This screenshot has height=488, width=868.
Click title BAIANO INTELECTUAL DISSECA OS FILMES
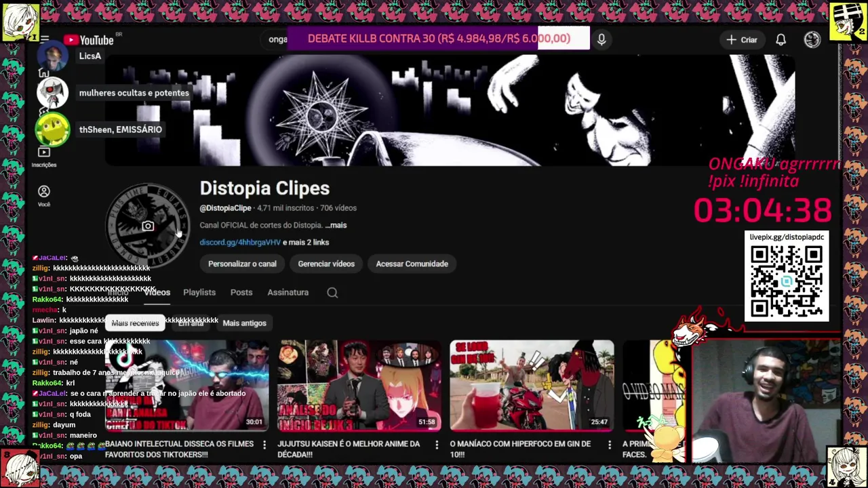[180, 449]
